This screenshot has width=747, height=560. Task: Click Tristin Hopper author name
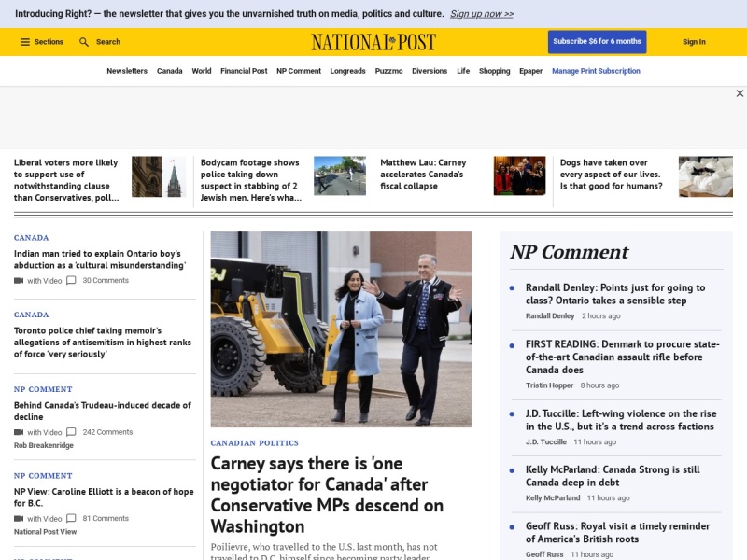(x=549, y=385)
